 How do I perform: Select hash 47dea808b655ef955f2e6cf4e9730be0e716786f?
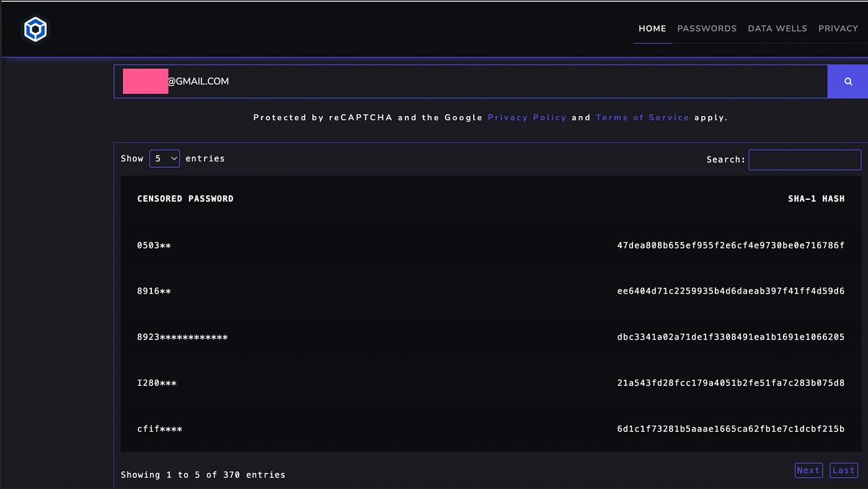pyautogui.click(x=731, y=245)
